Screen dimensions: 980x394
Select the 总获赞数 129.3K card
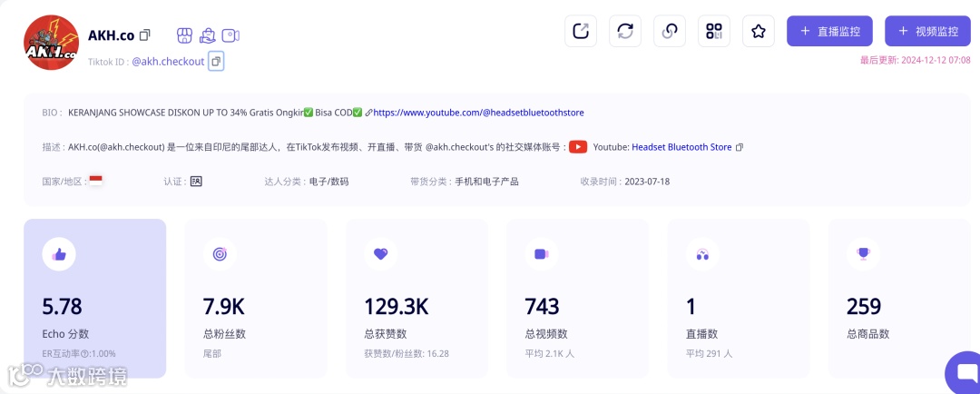(x=416, y=299)
